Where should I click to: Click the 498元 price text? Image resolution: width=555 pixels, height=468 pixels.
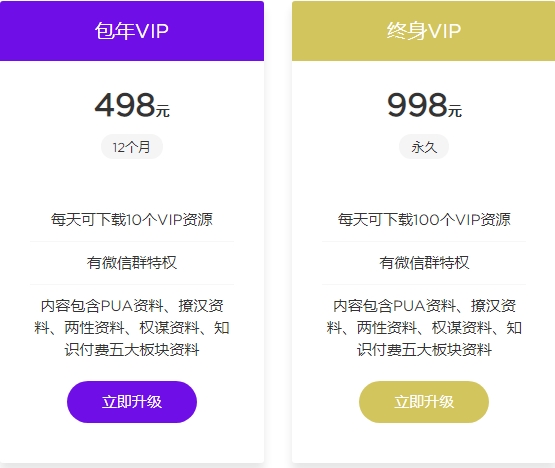point(132,105)
